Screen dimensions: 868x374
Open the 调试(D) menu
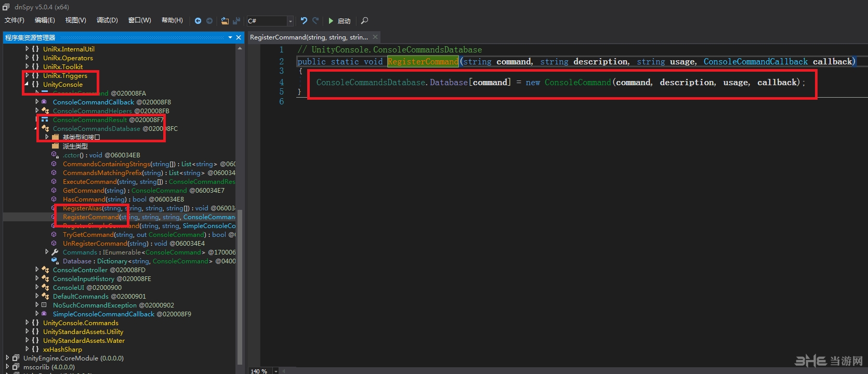point(107,20)
